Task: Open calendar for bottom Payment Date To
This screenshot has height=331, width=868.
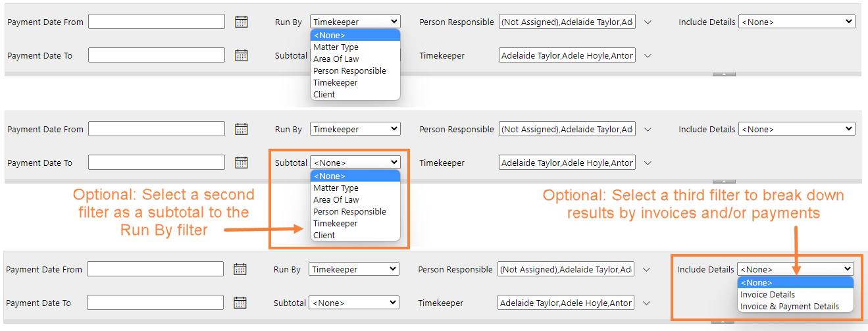Action: click(240, 303)
